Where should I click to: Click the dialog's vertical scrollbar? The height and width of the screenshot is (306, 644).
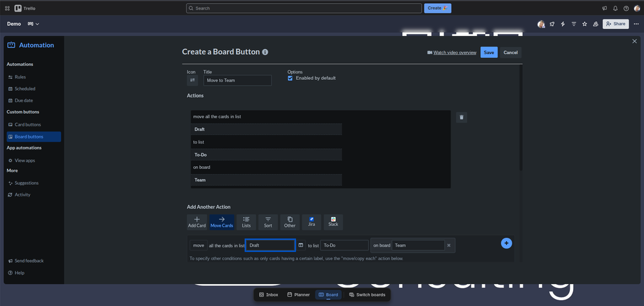click(x=521, y=119)
